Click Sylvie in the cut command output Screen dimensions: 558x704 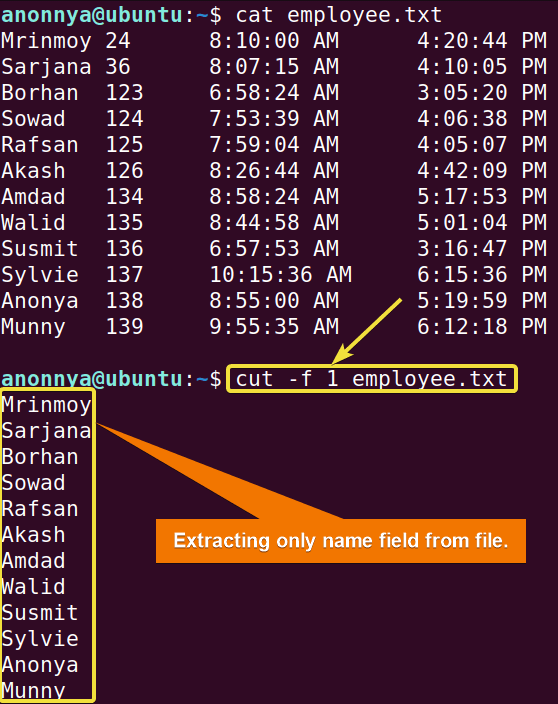coord(40,640)
